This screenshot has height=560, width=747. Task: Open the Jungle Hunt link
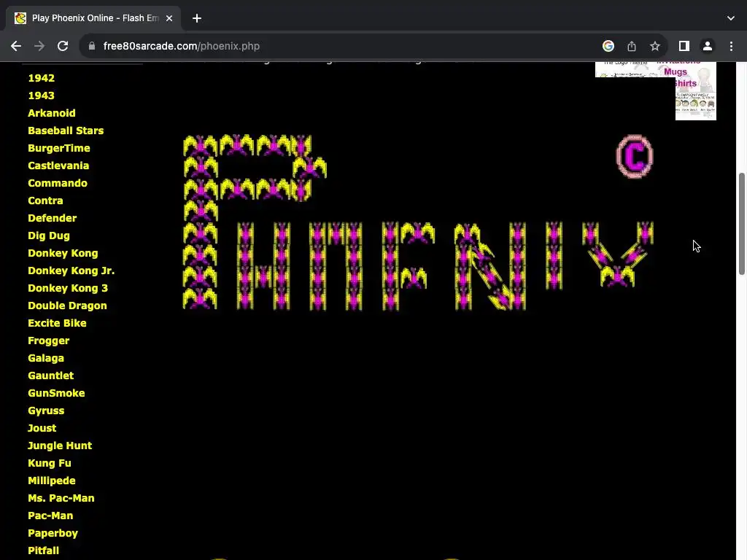click(60, 446)
